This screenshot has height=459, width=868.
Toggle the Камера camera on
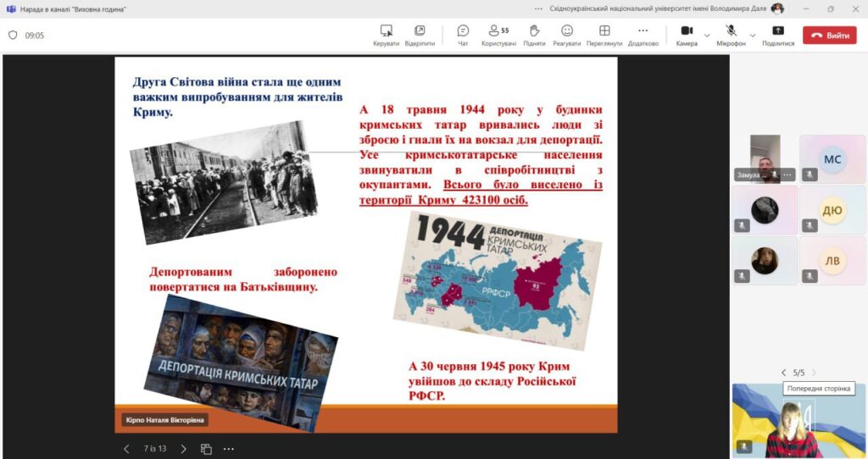point(687,31)
